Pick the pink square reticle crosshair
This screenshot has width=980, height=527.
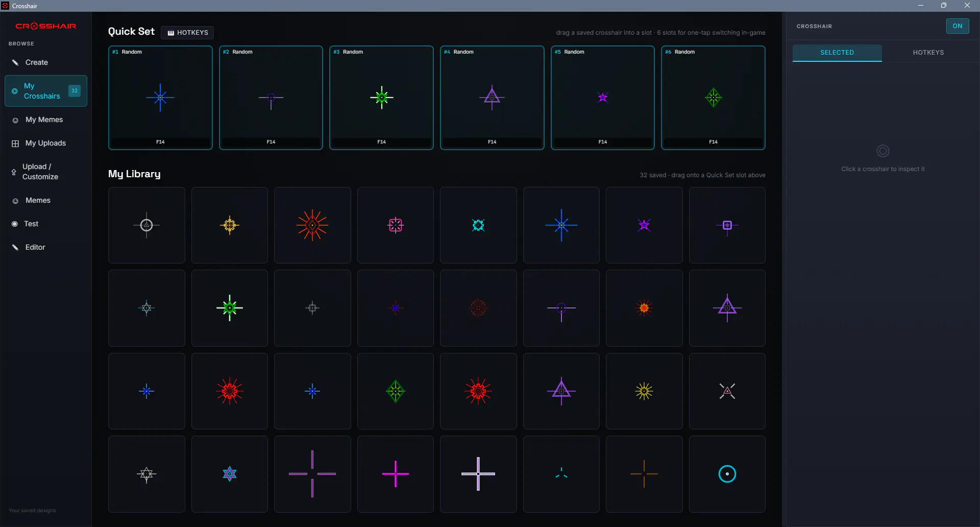click(396, 225)
